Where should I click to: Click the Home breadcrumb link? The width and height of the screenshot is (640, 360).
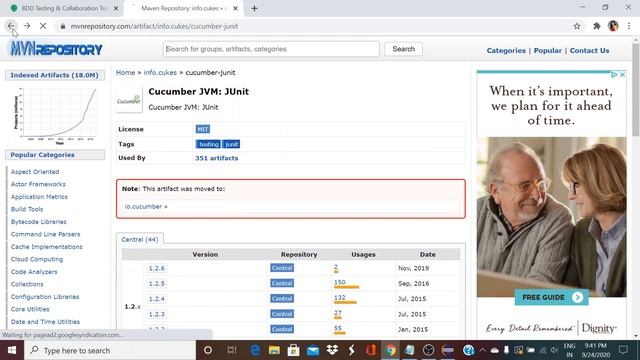click(125, 73)
